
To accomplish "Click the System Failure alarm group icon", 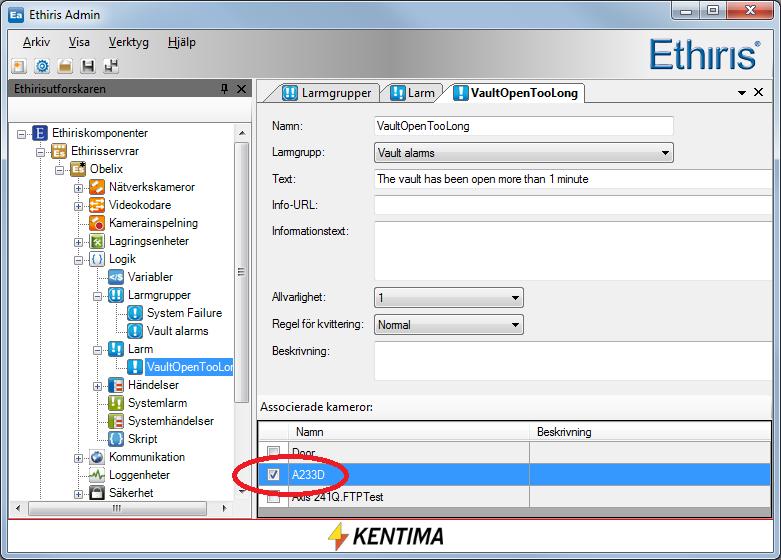I will click(134, 313).
